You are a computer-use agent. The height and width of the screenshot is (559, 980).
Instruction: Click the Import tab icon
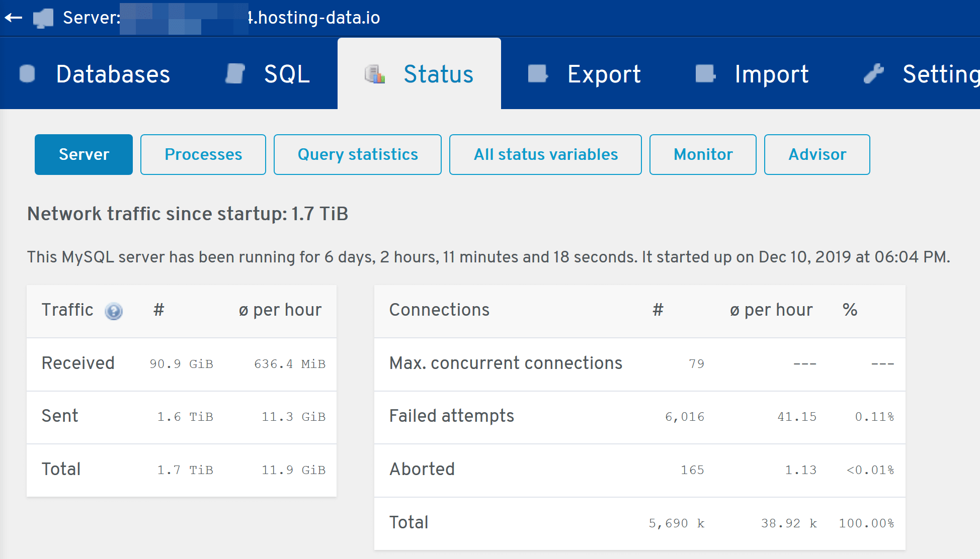pyautogui.click(x=705, y=74)
